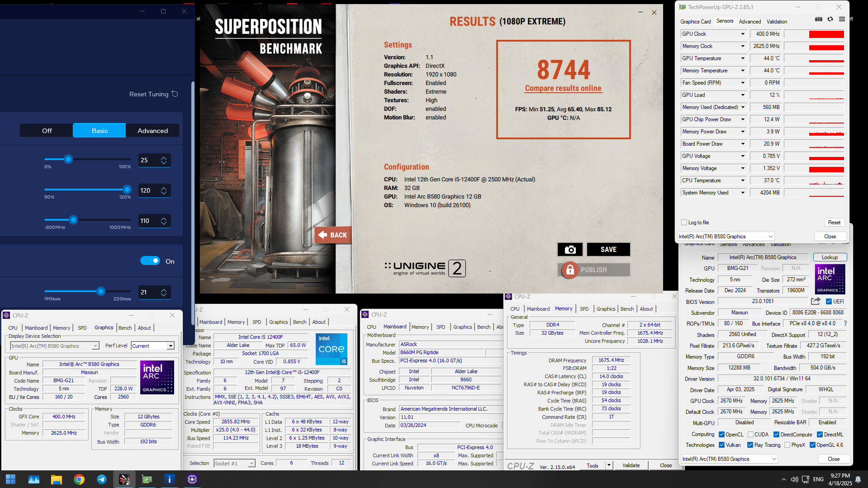Toggle the PhysX checkbox

787,445
